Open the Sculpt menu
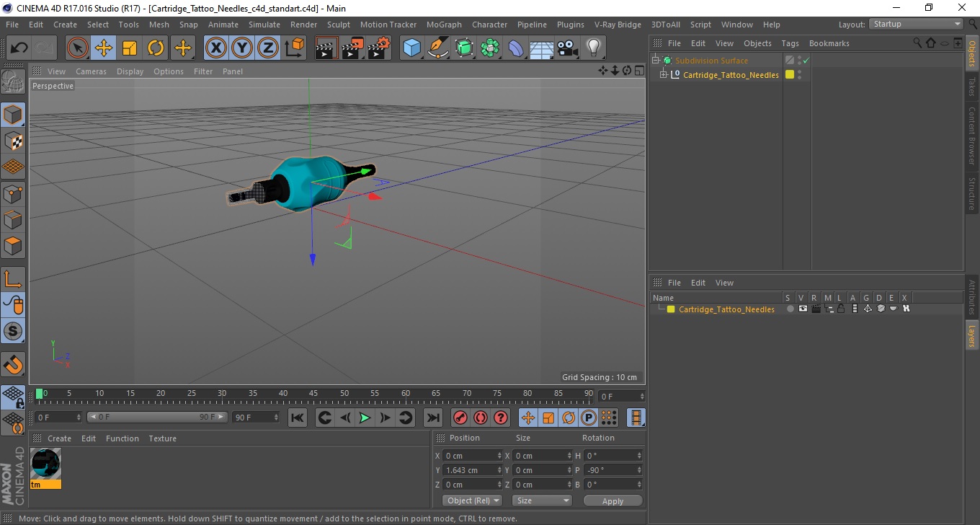The width and height of the screenshot is (980, 525). pos(338,25)
